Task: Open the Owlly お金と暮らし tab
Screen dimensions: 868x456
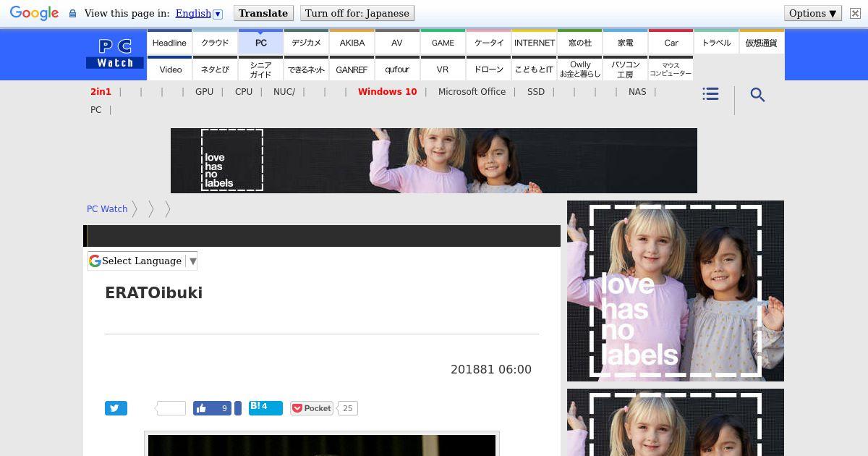Action: tap(579, 69)
